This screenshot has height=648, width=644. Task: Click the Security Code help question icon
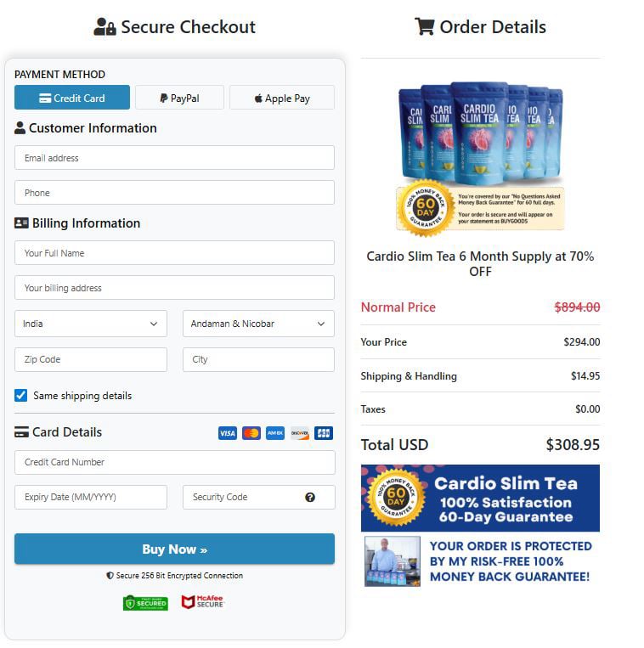[x=310, y=498]
